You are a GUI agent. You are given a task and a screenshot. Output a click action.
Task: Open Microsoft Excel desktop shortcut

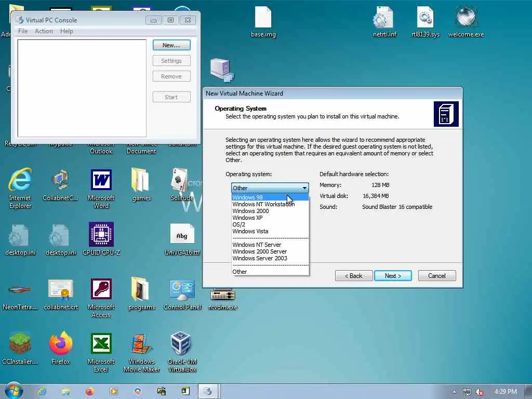coord(101,353)
